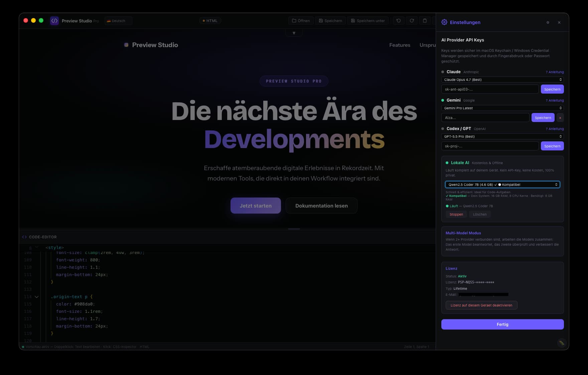Remove the Gemini key with red x
The height and width of the screenshot is (375, 588).
(560, 118)
